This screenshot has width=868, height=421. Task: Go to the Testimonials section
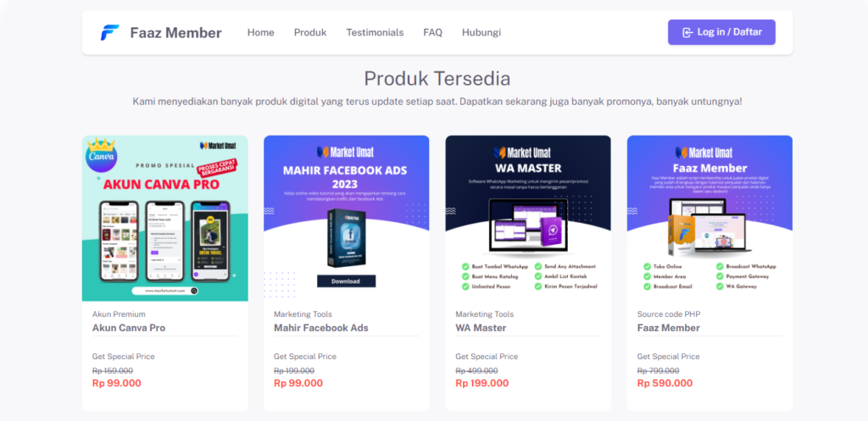point(375,33)
